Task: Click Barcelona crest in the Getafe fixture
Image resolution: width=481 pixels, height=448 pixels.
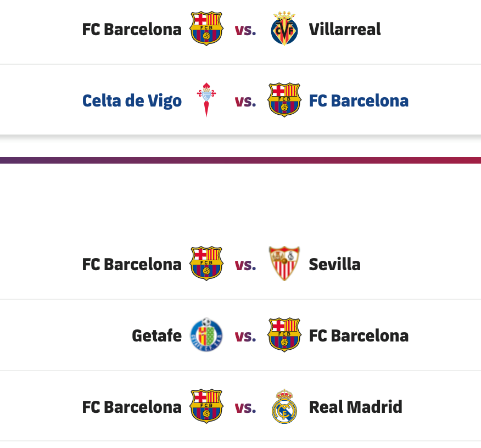Action: click(x=284, y=335)
